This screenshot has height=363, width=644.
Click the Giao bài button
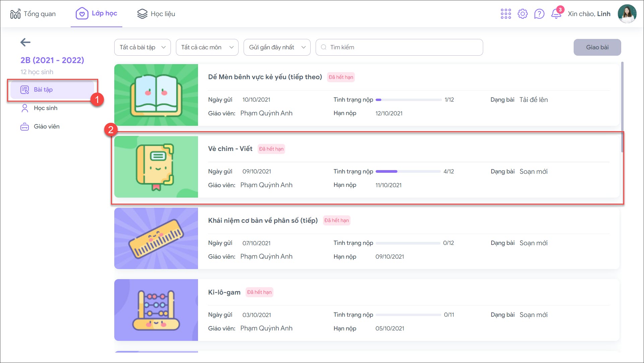point(597,47)
